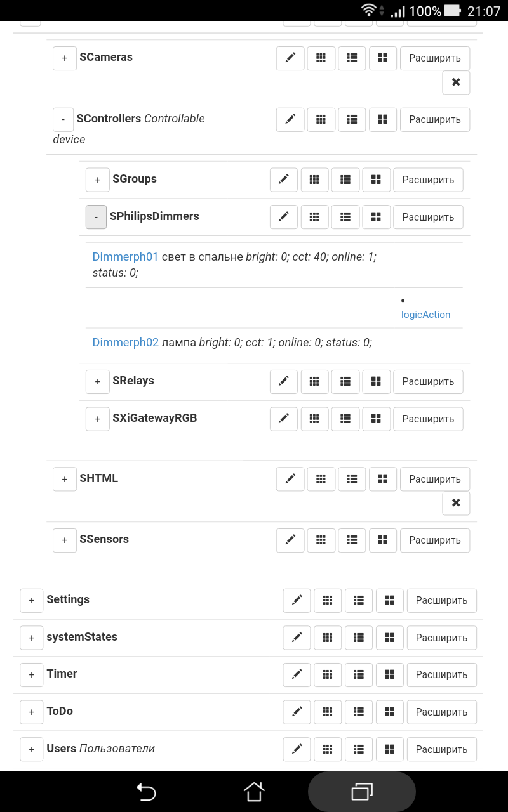Open the grid view icon for SControllers
The width and height of the screenshot is (508, 812).
(x=321, y=119)
